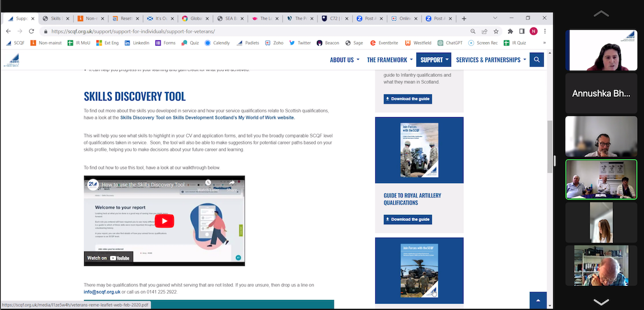The image size is (644, 310).
Task: Reload the page with the refresh icon
Action: [x=31, y=31]
